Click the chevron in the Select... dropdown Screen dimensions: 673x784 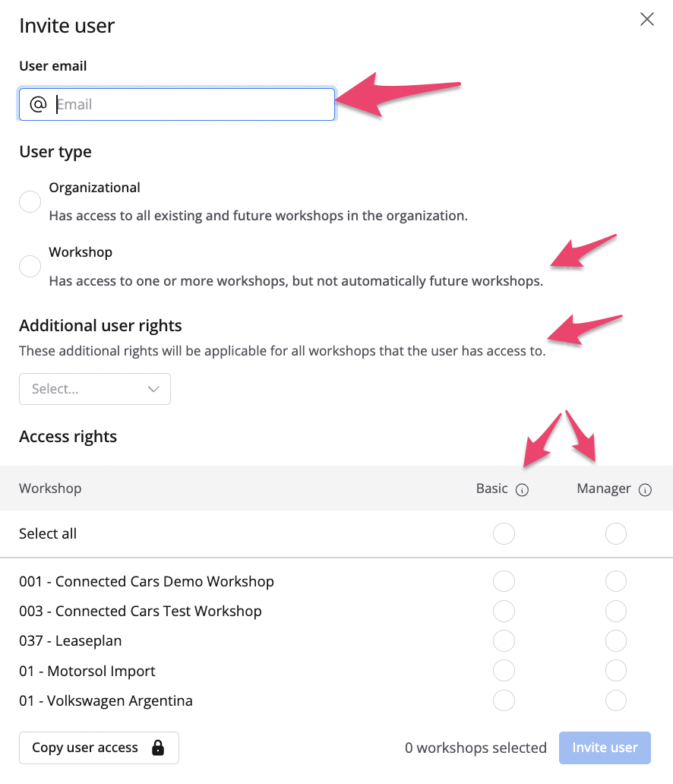[153, 389]
